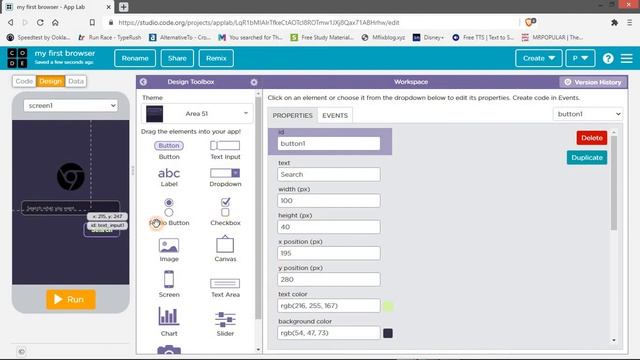The image size is (640, 360).
Task: Open the screen1 screen selector dropdown
Action: (x=71, y=106)
